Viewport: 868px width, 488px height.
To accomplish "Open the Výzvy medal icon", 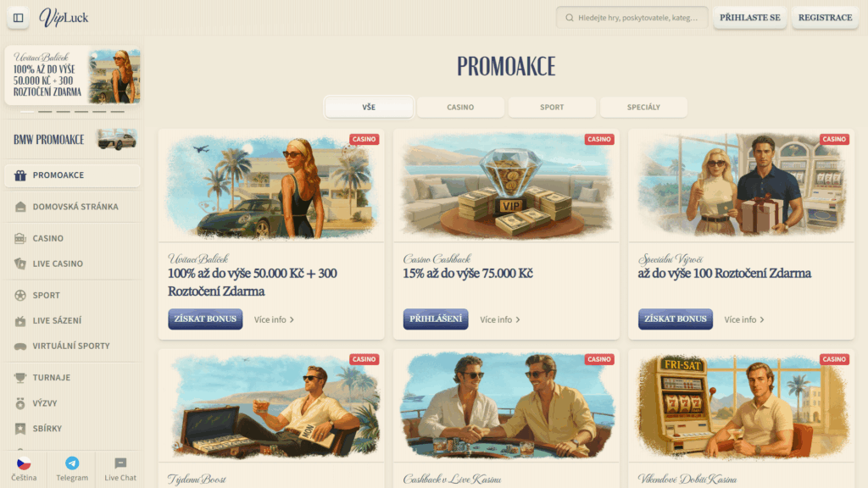I will click(x=20, y=403).
